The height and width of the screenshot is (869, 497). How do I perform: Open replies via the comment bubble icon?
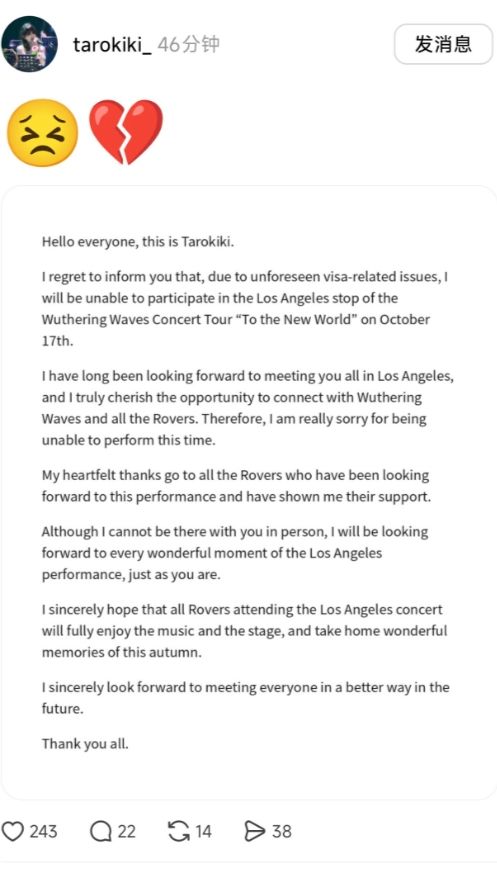tap(100, 831)
